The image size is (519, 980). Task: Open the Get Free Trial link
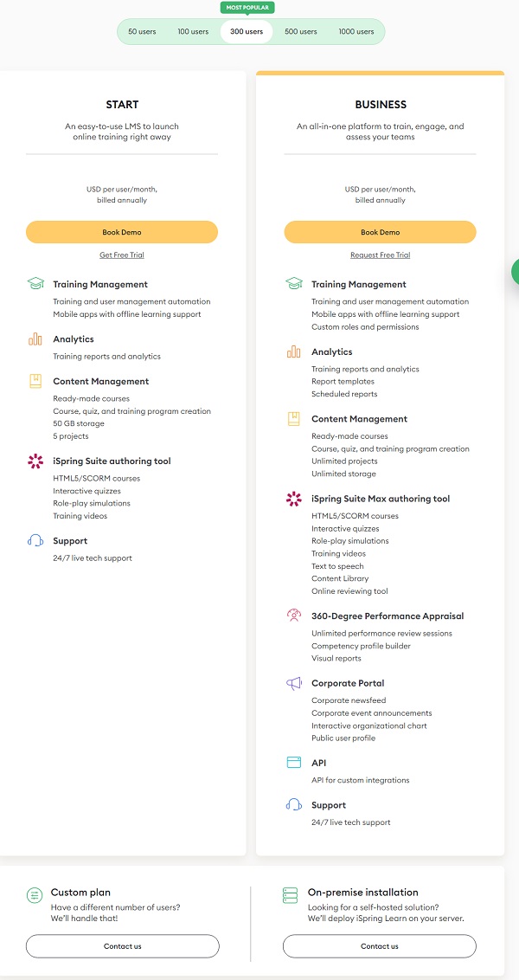click(x=122, y=255)
